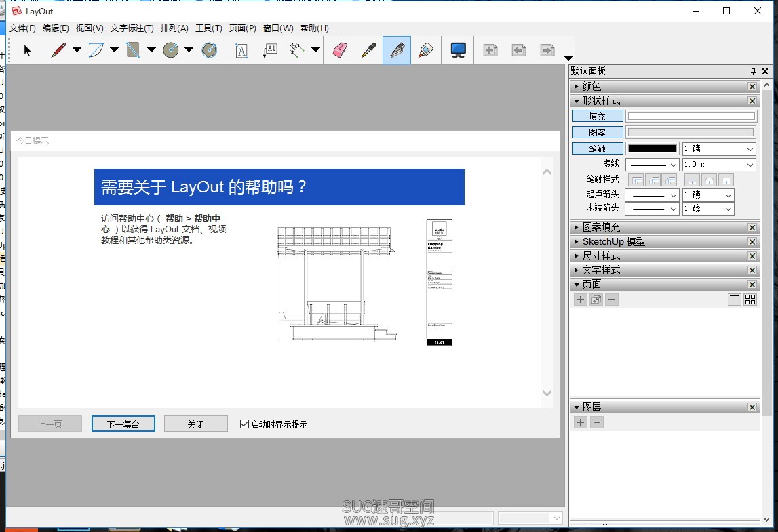Close the 文字样式 panel
Viewport: 778px width, 532px height.
[x=752, y=270]
